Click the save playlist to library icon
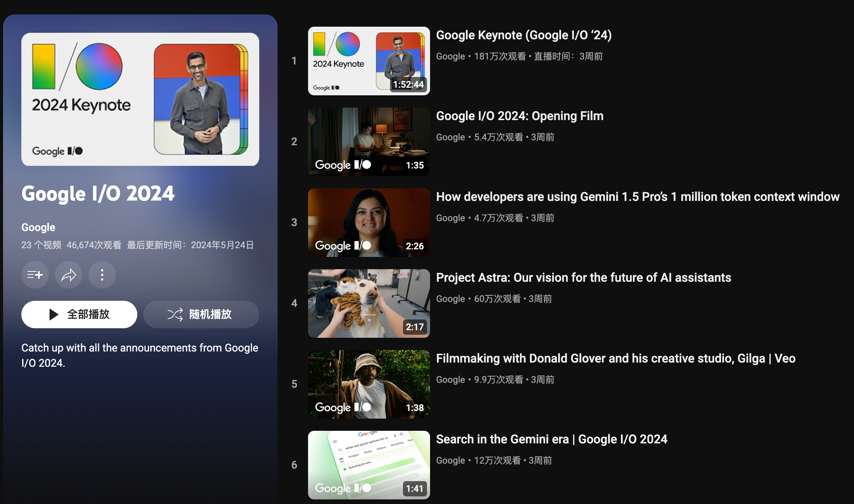This screenshot has width=854, height=504. point(35,275)
